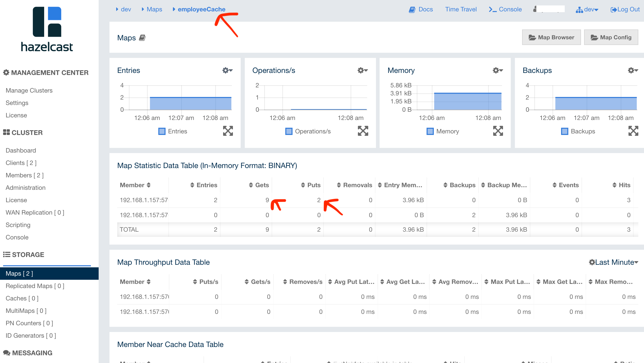Sort statistic table by Gets
The image size is (644, 363).
tap(259, 185)
